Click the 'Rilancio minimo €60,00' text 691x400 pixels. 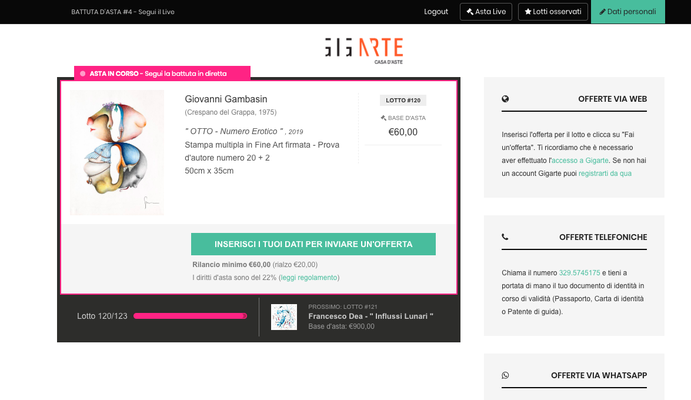point(231,265)
